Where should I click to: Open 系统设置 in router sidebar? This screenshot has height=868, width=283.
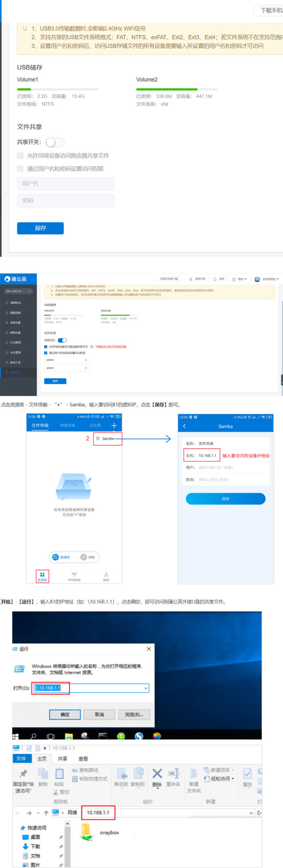click(x=18, y=323)
